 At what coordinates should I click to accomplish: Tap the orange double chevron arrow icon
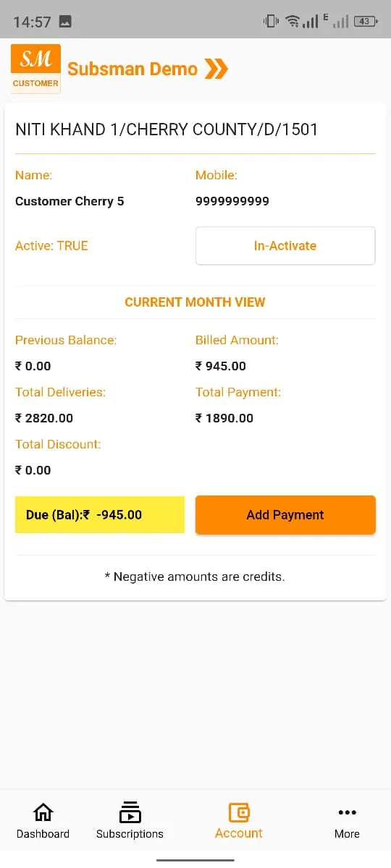(216, 69)
